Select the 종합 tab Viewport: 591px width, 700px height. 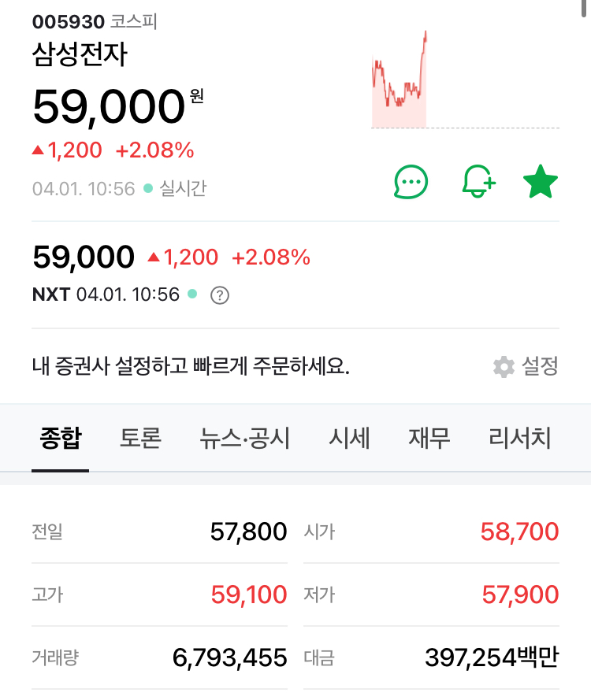61,438
